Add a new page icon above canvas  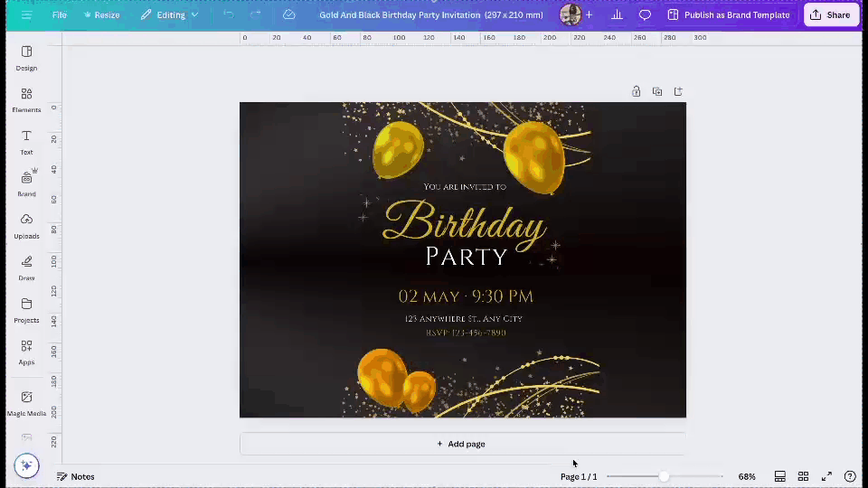click(x=678, y=91)
